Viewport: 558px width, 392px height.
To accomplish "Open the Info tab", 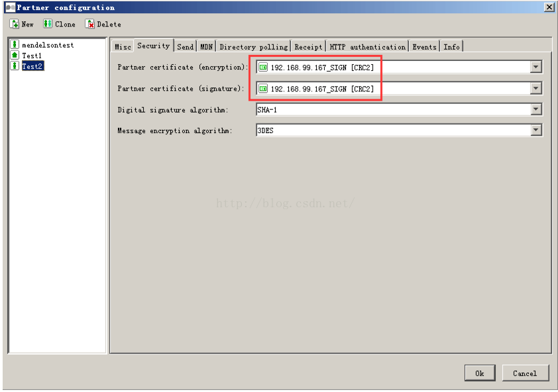I will (451, 46).
